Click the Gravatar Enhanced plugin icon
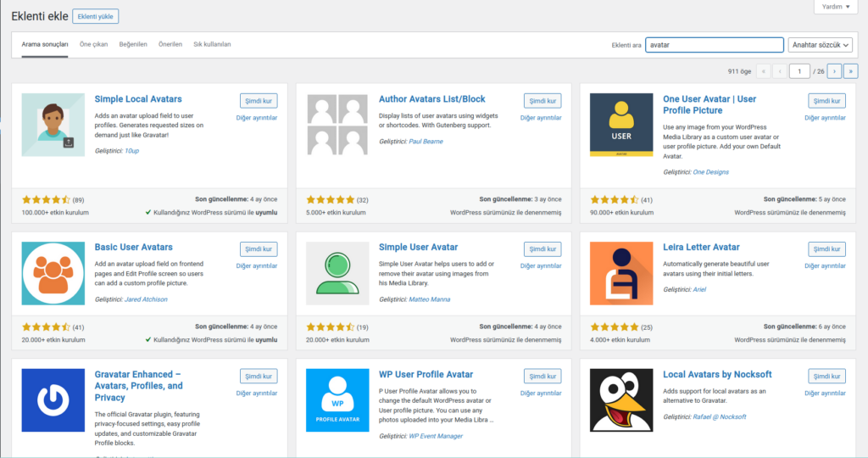 coord(53,400)
